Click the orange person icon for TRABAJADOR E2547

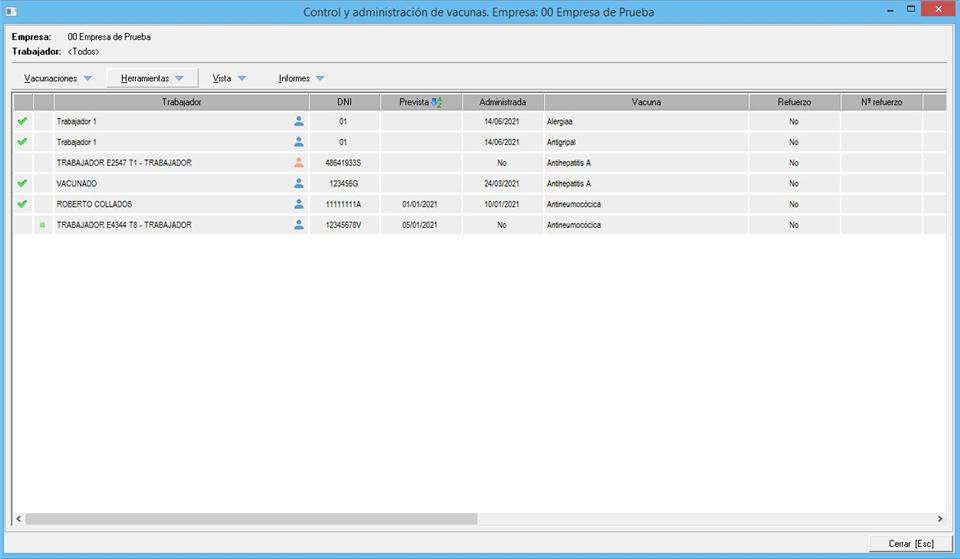pyautogui.click(x=298, y=163)
